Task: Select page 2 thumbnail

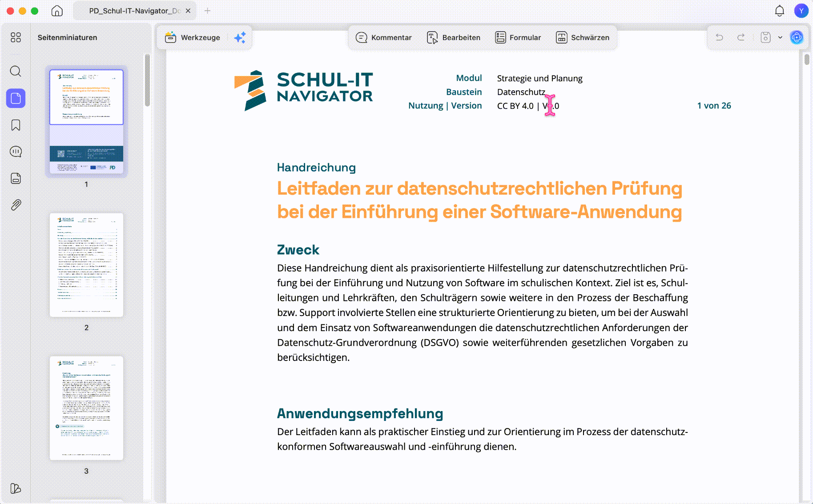Action: [86, 265]
